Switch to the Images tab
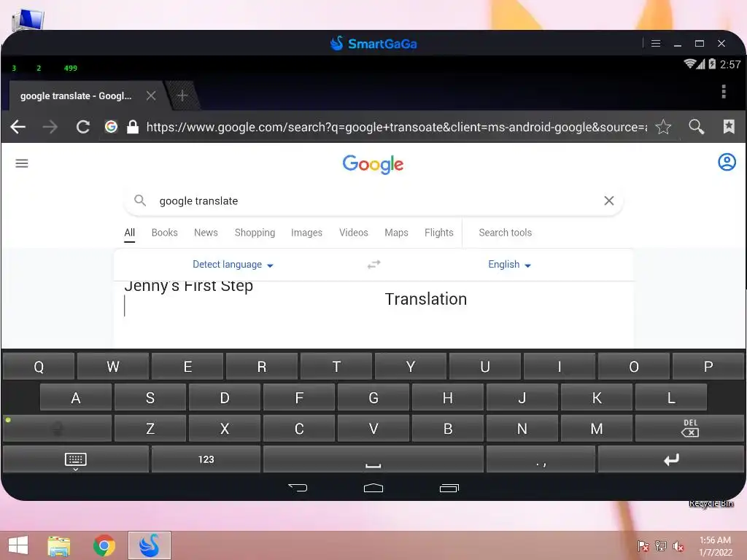Image resolution: width=747 pixels, height=560 pixels. [307, 233]
